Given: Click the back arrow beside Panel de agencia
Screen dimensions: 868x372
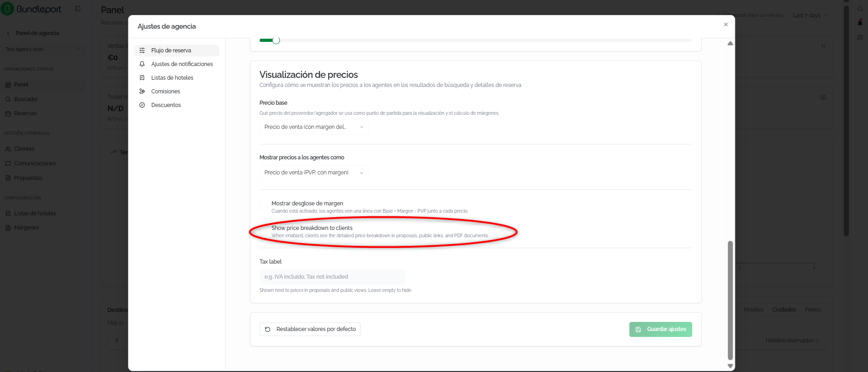Looking at the screenshot, I should click(8, 33).
